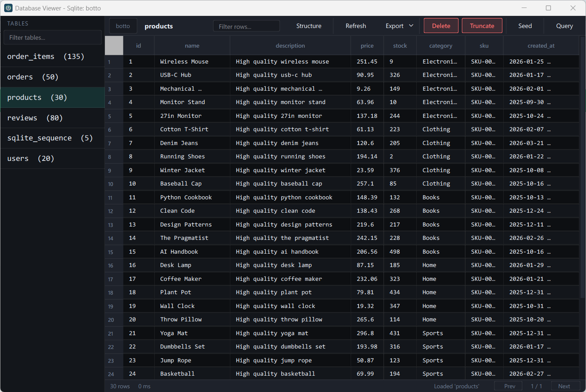
Task: Click the 'Clean Code' cell
Action: tap(192, 211)
